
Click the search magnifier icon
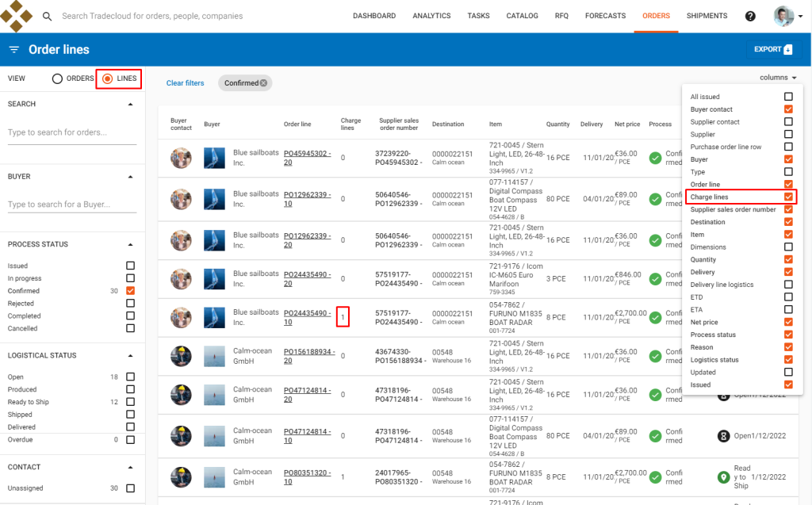47,16
